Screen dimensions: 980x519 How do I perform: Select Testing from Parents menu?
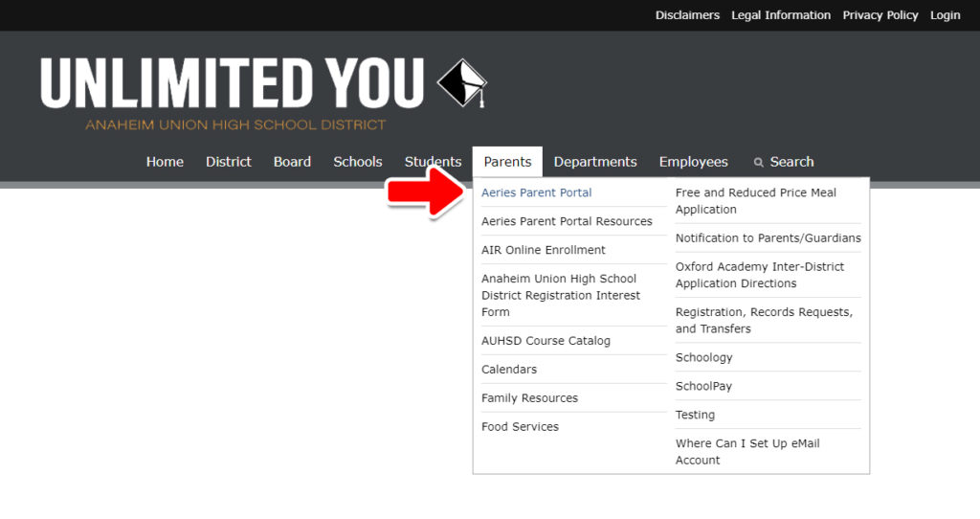pos(695,416)
